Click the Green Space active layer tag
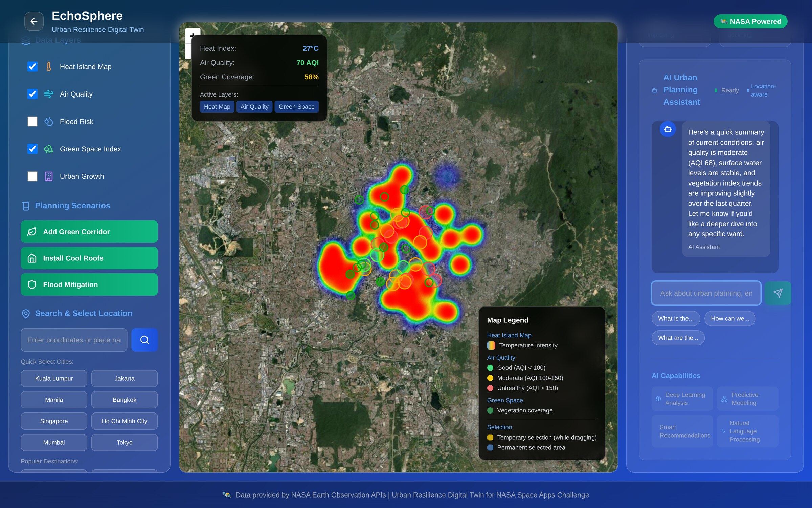The height and width of the screenshot is (508, 812). (x=296, y=107)
